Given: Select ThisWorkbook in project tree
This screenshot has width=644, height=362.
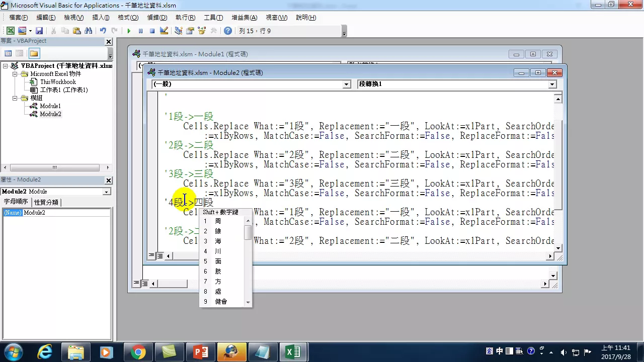Looking at the screenshot, I should pos(58,82).
